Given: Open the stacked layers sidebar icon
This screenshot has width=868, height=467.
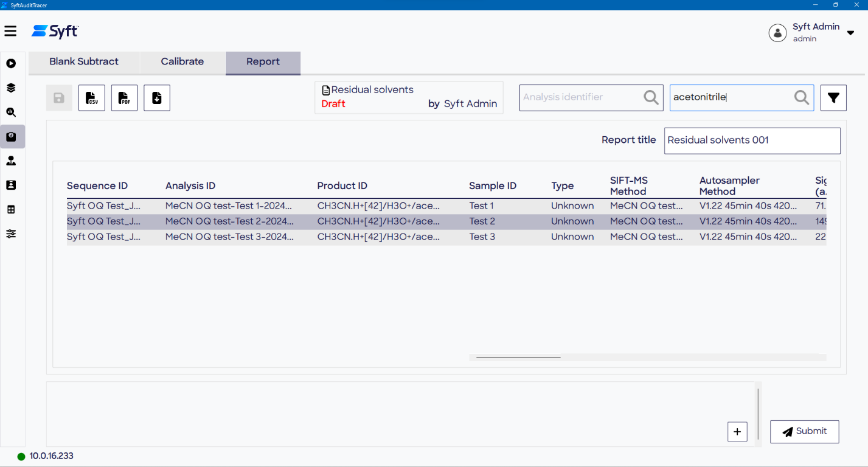Looking at the screenshot, I should coord(11,88).
